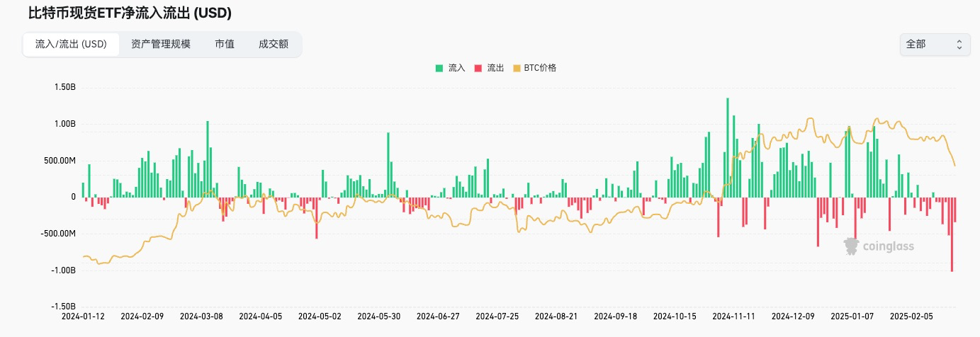The height and width of the screenshot is (337, 980).
Task: Click the 2024-07-25 x-axis date label
Action: (496, 316)
